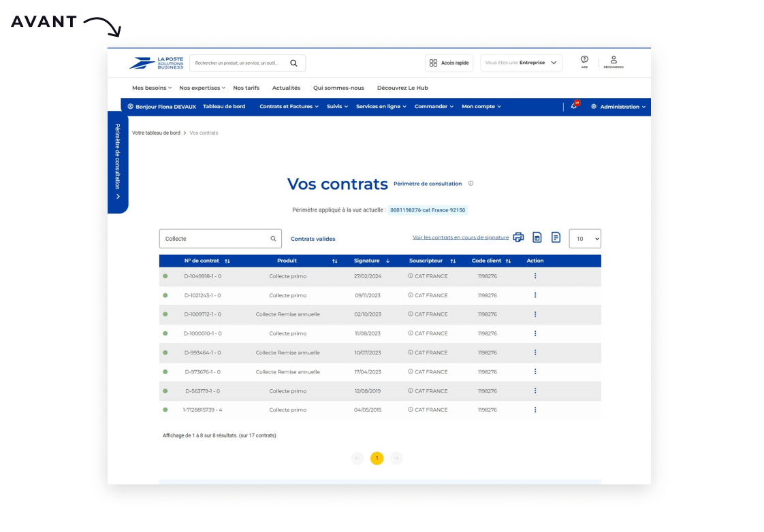The width and height of the screenshot is (764, 532).
Task: Sort by N° de contrat column arrows
Action: [x=227, y=261]
